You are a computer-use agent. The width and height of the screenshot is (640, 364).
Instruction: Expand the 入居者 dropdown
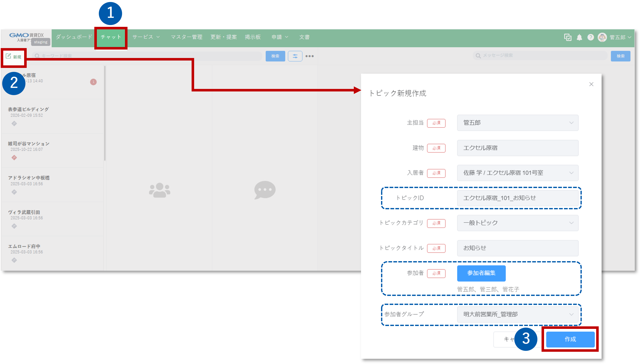(x=518, y=173)
